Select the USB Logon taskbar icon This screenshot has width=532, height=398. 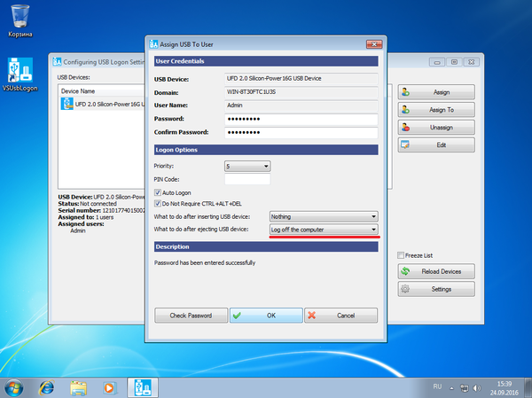(142, 387)
